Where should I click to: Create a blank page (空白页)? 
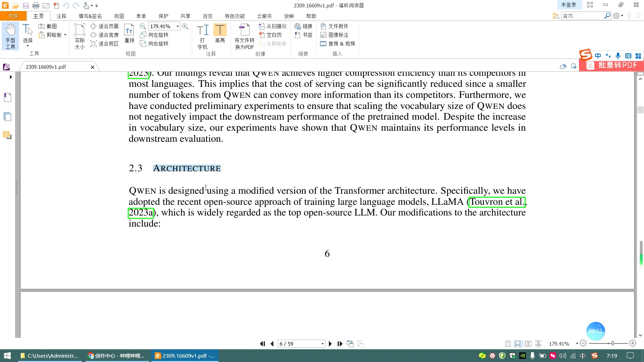pyautogui.click(x=270, y=35)
